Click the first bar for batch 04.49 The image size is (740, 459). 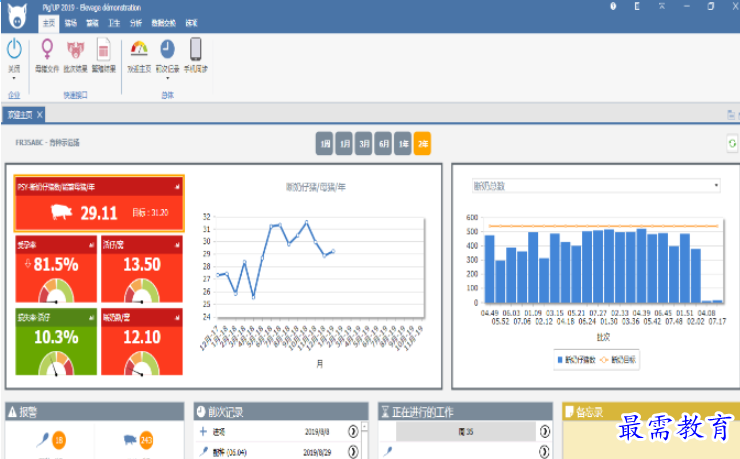coord(489,269)
